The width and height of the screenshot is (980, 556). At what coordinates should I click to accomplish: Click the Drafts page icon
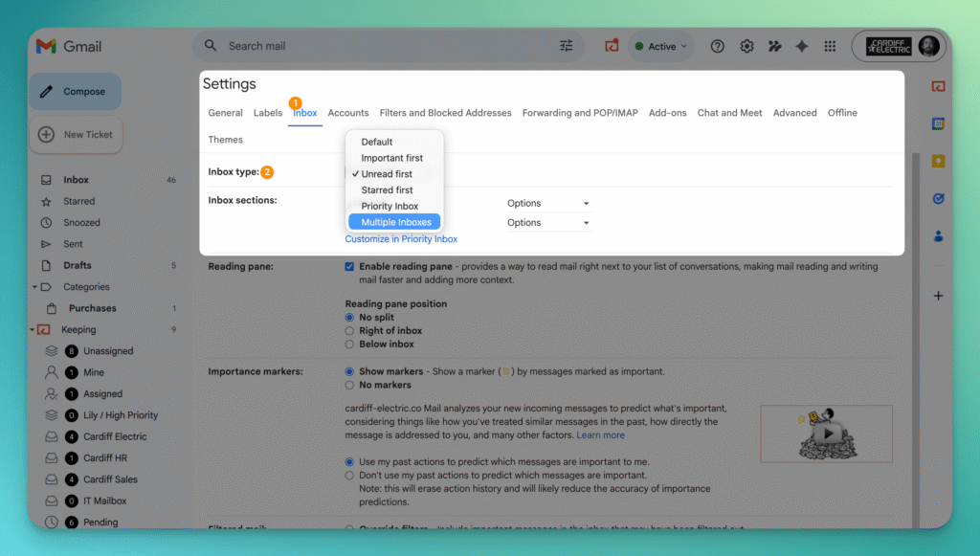tap(46, 265)
